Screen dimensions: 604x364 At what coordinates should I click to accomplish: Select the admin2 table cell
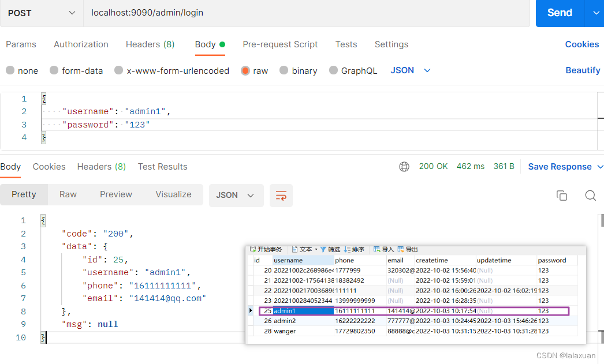coord(303,321)
